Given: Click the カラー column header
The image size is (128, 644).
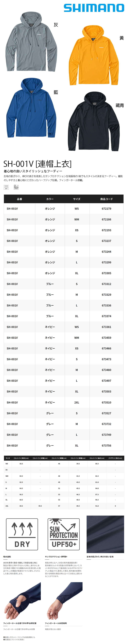Looking at the screenshot, I should pyautogui.click(x=50, y=199).
